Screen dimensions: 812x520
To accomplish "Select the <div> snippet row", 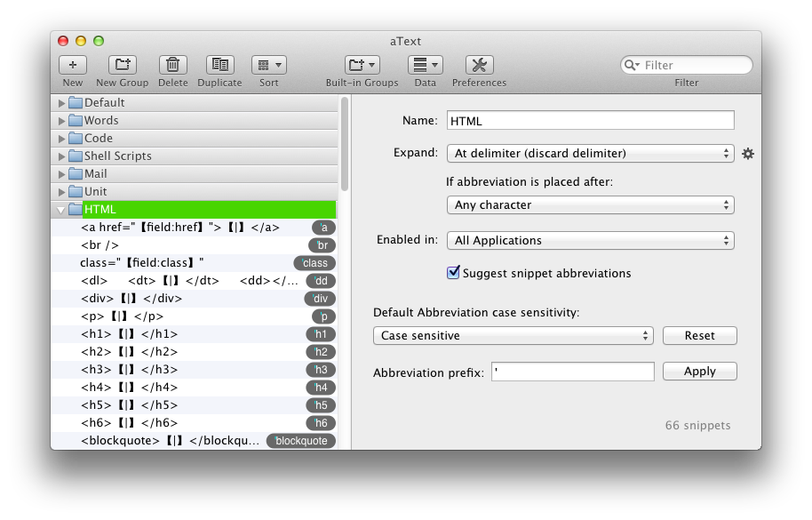I will 194,299.
